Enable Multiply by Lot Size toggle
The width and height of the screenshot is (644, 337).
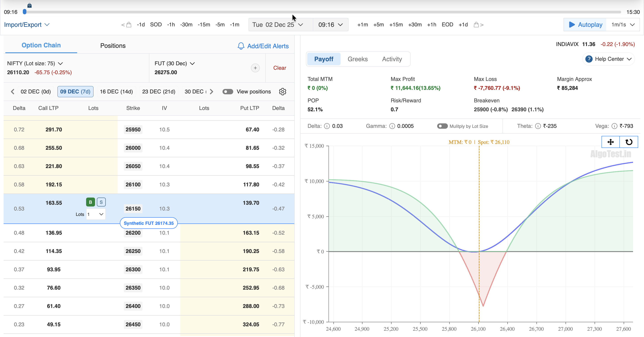(442, 126)
